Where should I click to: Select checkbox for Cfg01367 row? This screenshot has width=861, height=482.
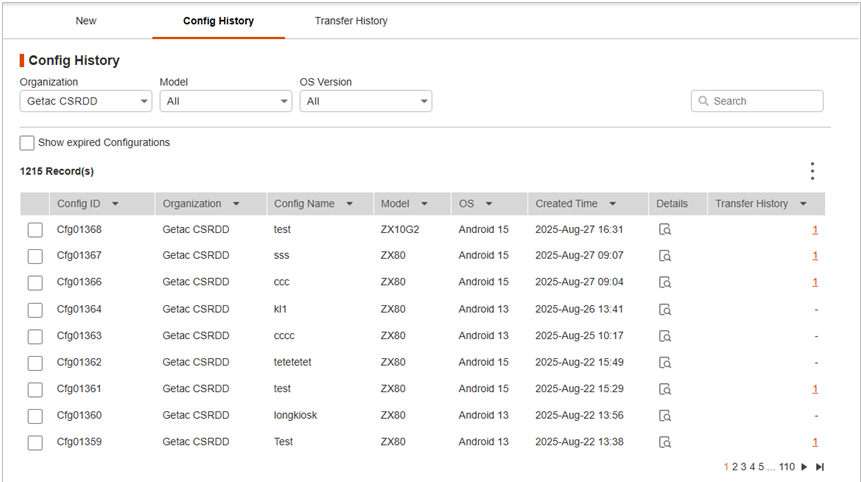(x=35, y=256)
